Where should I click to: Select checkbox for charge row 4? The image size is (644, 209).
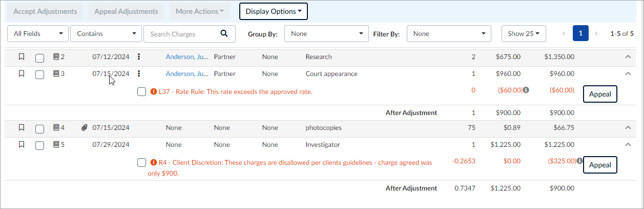tap(39, 128)
